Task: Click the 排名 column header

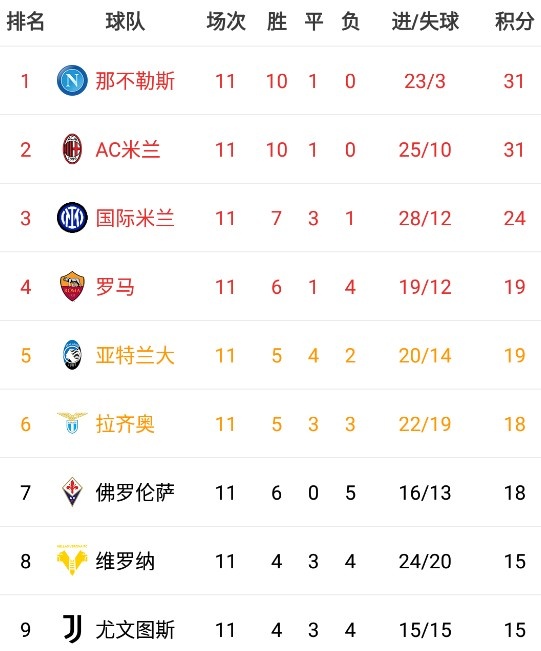Action: [25, 21]
